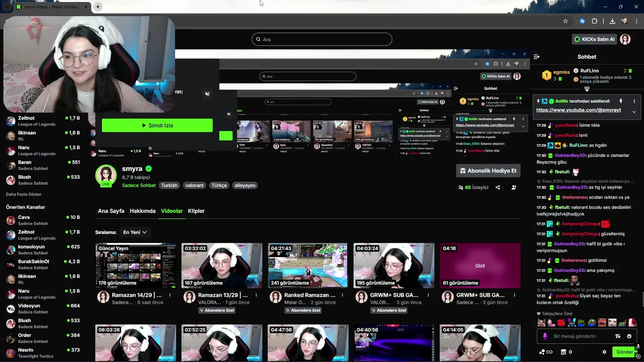
Task: Expand Daha Fazla Göster channel list
Action: coord(24,194)
